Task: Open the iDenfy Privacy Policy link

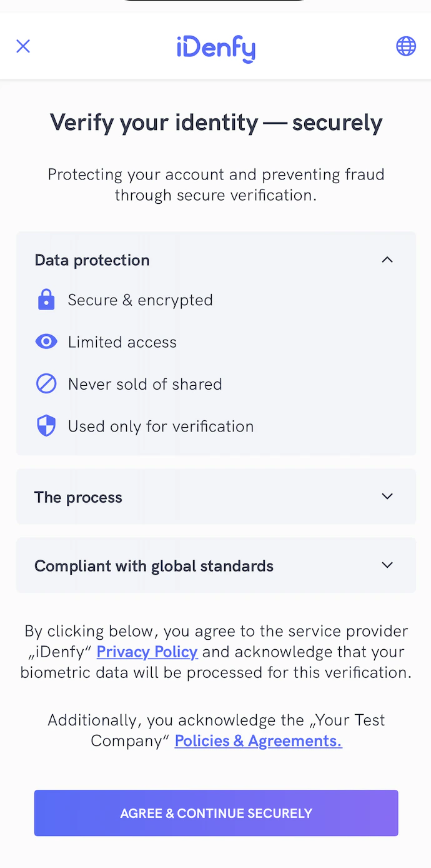Action: click(x=147, y=652)
